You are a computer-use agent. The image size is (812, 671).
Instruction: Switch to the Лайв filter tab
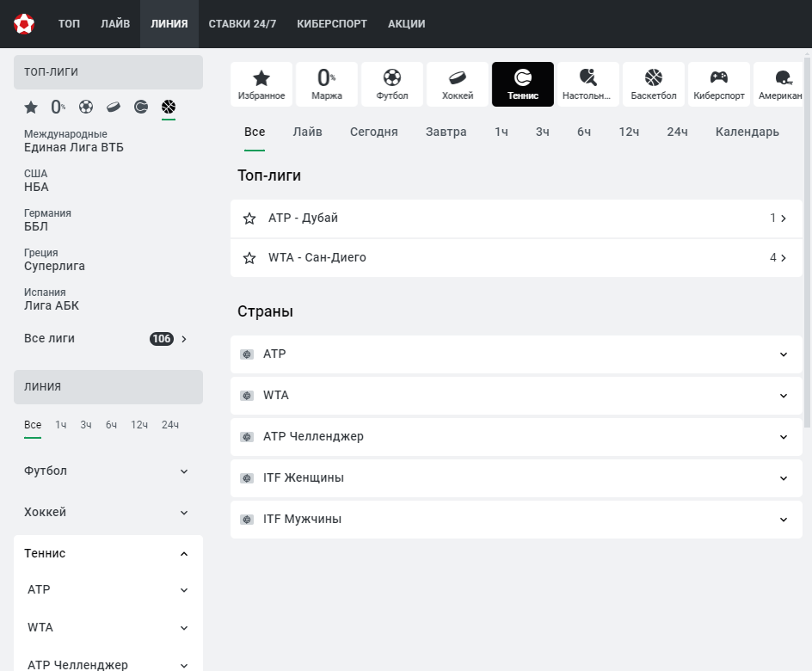point(308,132)
